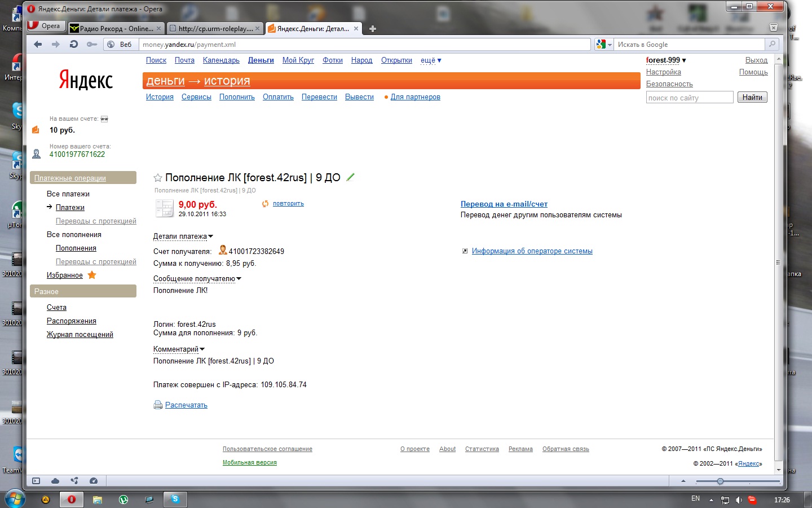
Task: Open the Безопасность link
Action: click(669, 84)
